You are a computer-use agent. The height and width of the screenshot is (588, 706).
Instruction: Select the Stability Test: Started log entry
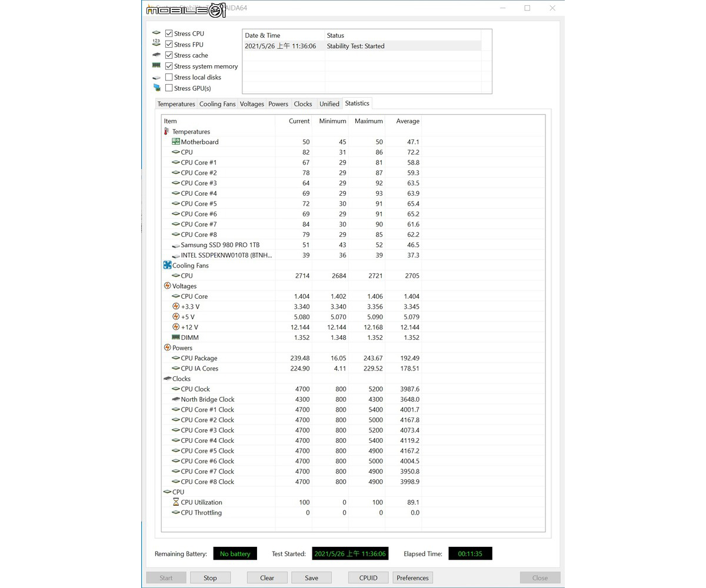(362, 46)
